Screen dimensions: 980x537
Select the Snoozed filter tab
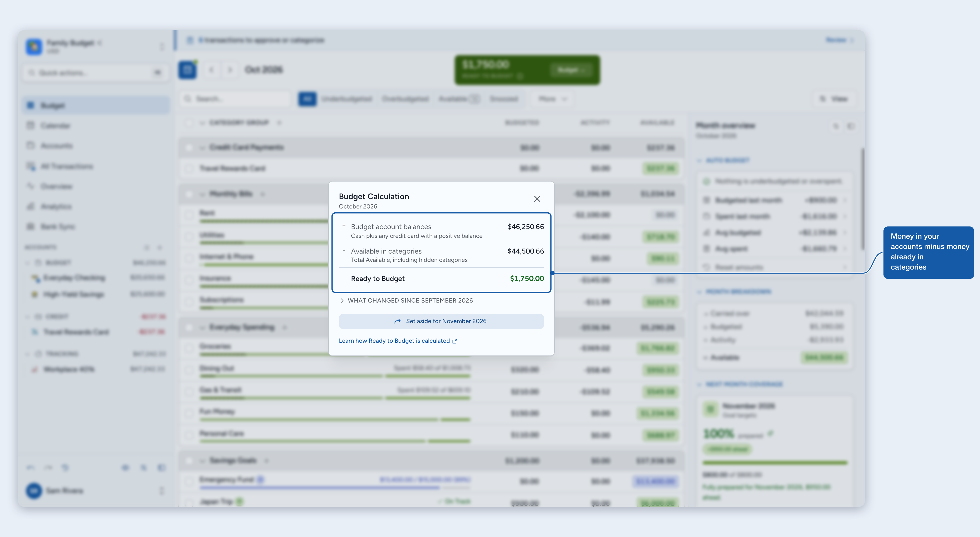504,99
